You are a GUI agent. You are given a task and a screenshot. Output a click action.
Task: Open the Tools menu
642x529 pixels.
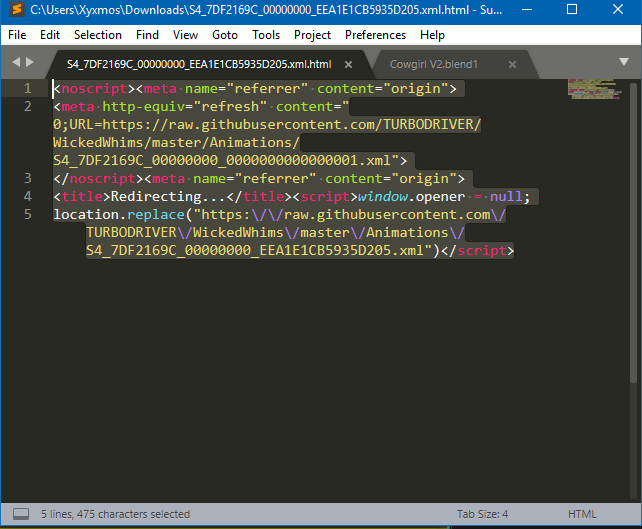(266, 35)
